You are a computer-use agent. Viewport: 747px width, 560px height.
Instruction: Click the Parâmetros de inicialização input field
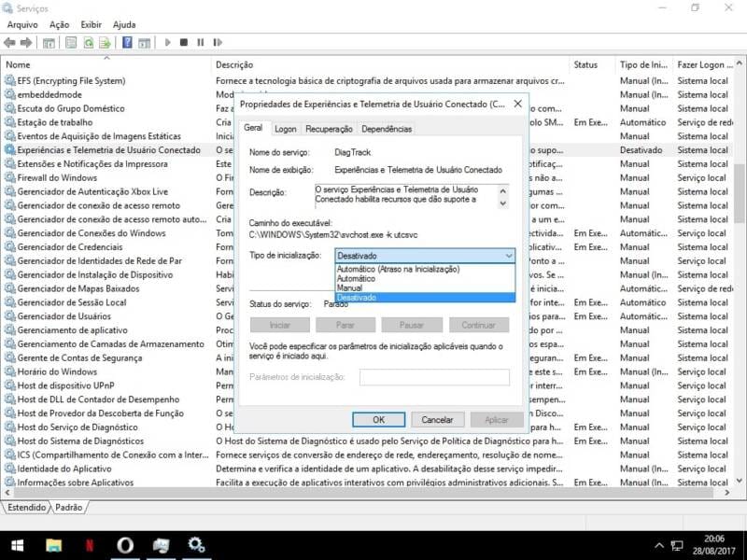pyautogui.click(x=434, y=377)
